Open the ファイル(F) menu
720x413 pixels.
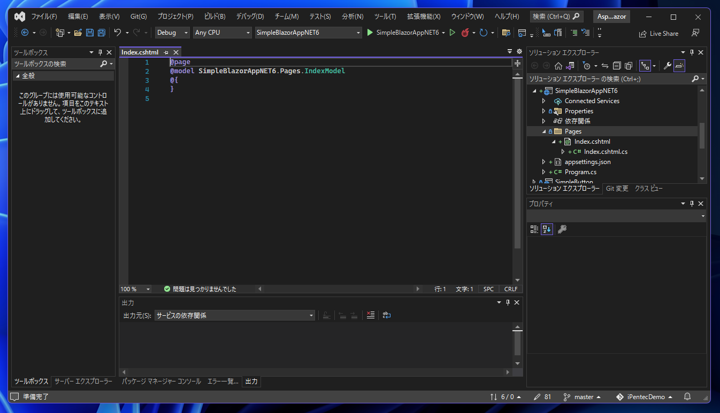(x=44, y=17)
